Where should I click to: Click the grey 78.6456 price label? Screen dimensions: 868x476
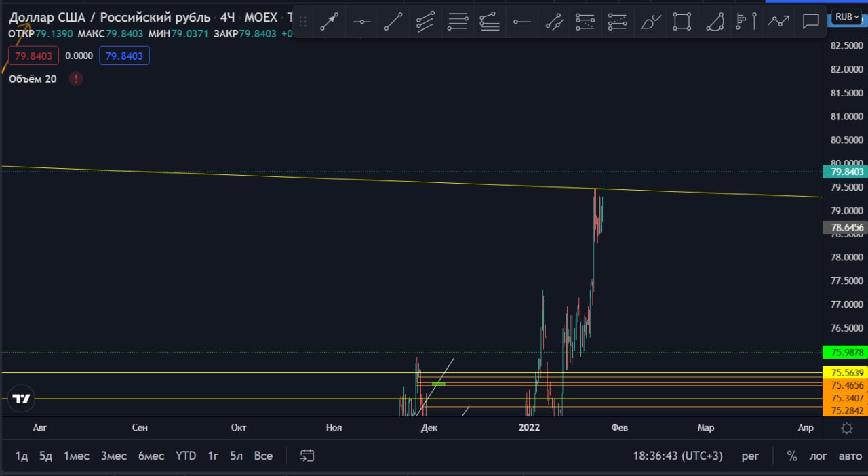point(846,228)
